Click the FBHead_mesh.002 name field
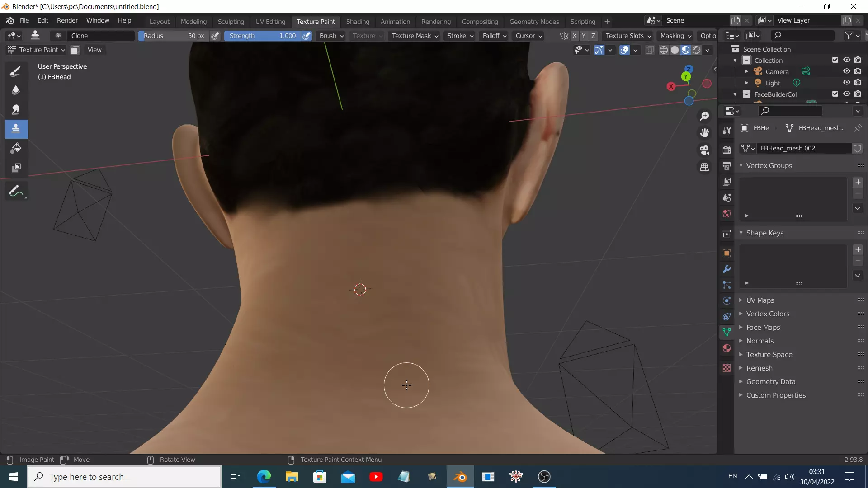This screenshot has height=488, width=868. point(805,148)
